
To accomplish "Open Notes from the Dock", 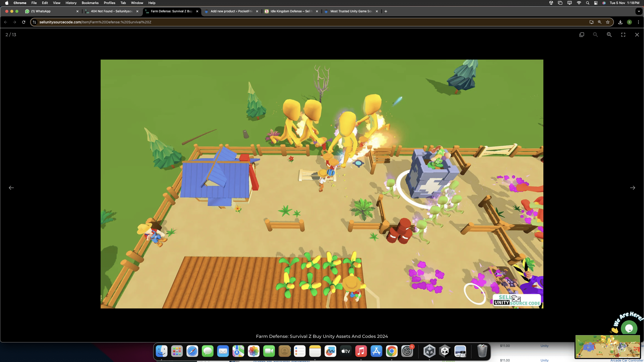I will pos(315,351).
